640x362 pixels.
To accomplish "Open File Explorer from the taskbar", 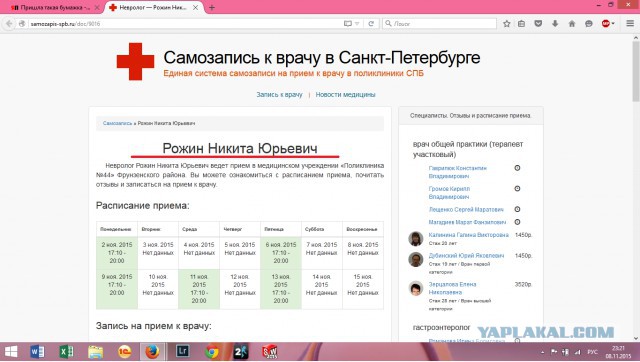I will tap(96, 352).
